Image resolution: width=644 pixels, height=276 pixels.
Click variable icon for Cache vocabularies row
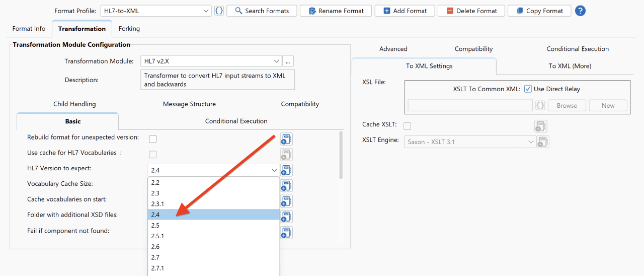(x=286, y=201)
